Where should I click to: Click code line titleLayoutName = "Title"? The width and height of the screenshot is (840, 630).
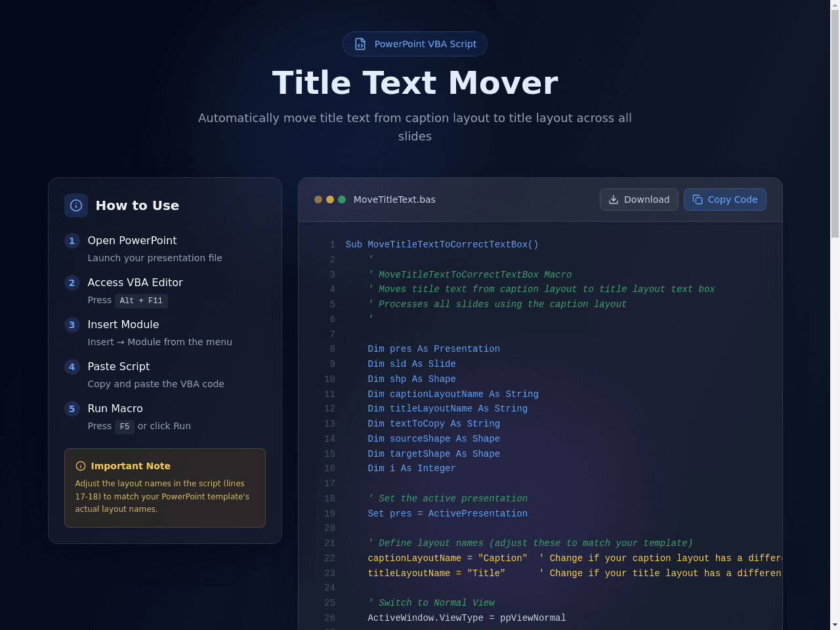coord(436,574)
